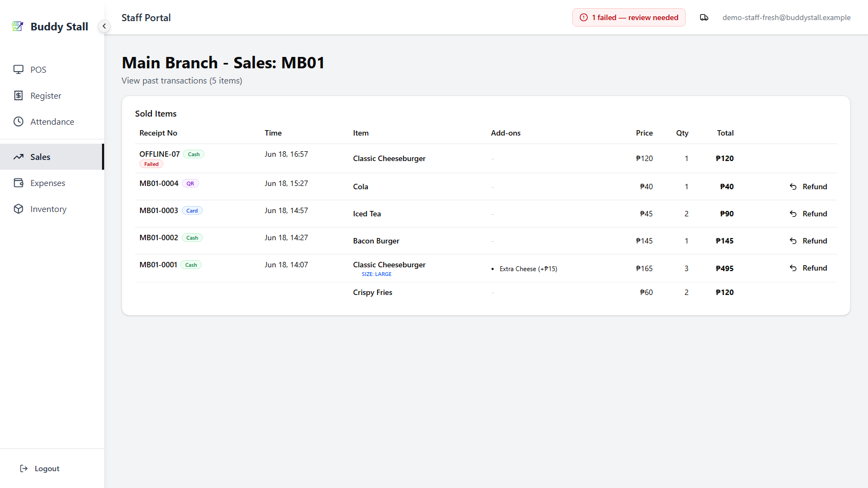Open the POS monitor icon
The image size is (868, 488).
(x=18, y=69)
